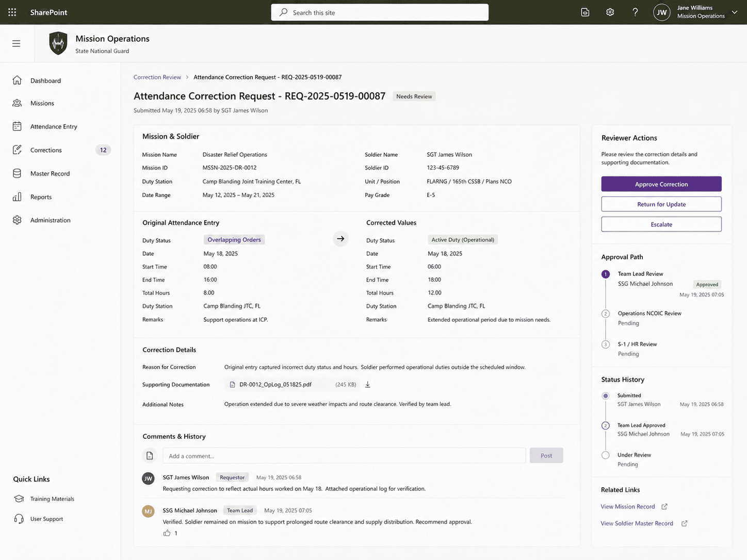Click the Overlapping Orders duty status tag
Viewport: 747px width, 560px height.
click(234, 240)
